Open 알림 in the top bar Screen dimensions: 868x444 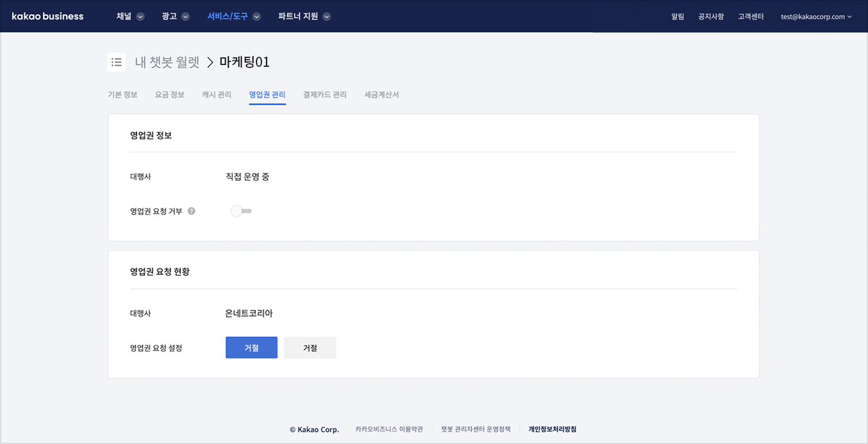click(678, 17)
